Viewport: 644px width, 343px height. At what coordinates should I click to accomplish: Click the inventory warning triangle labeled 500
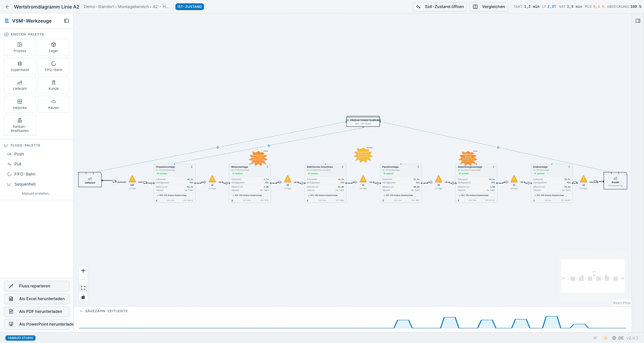[132, 179]
